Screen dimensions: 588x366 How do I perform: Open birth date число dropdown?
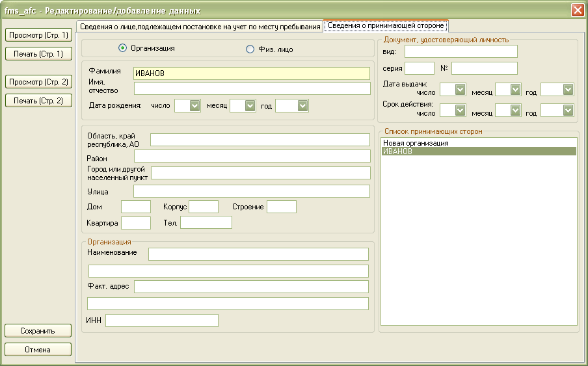tap(194, 106)
